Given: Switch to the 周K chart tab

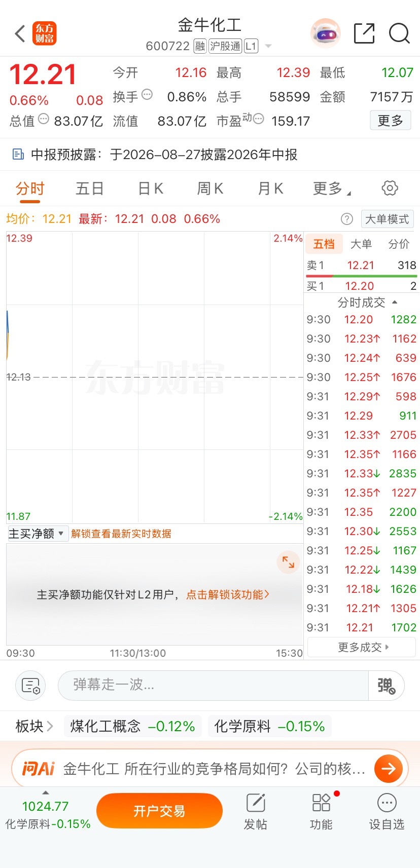Looking at the screenshot, I should 210,188.
